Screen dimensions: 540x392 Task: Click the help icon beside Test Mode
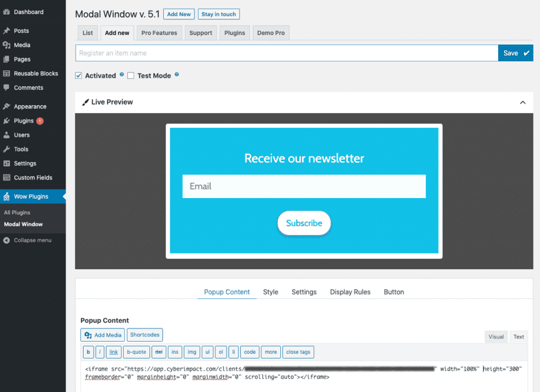pos(176,75)
